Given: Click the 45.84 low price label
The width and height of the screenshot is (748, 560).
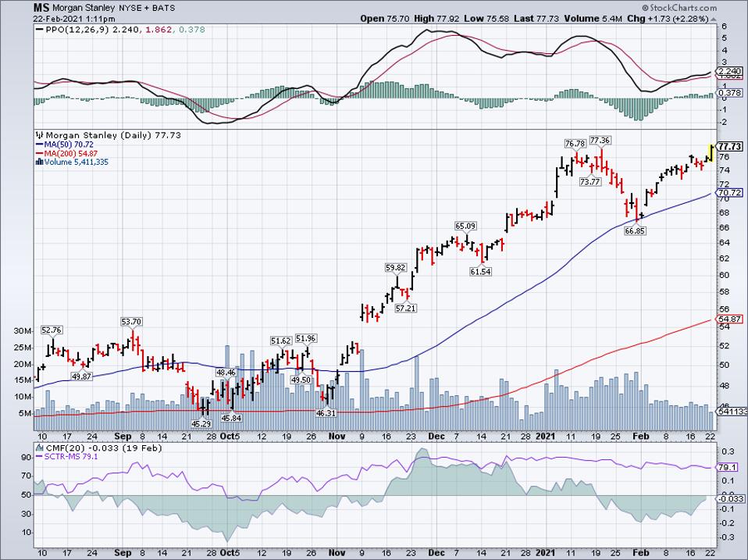Looking at the screenshot, I should point(231,418).
